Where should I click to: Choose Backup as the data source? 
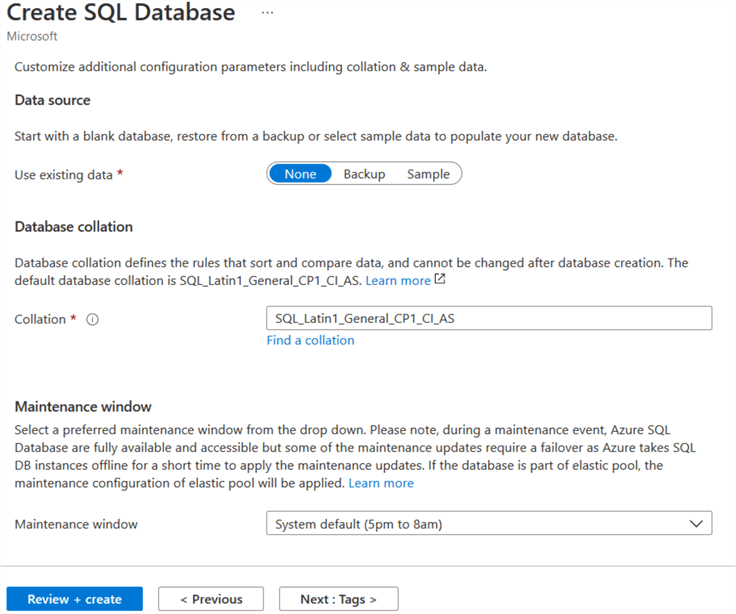coord(364,174)
